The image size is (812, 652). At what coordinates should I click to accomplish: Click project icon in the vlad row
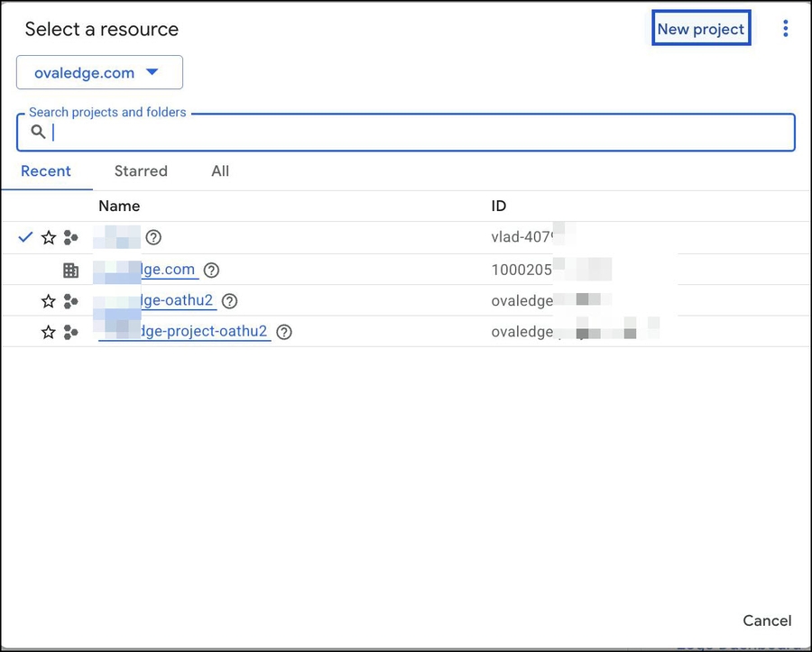(70, 238)
